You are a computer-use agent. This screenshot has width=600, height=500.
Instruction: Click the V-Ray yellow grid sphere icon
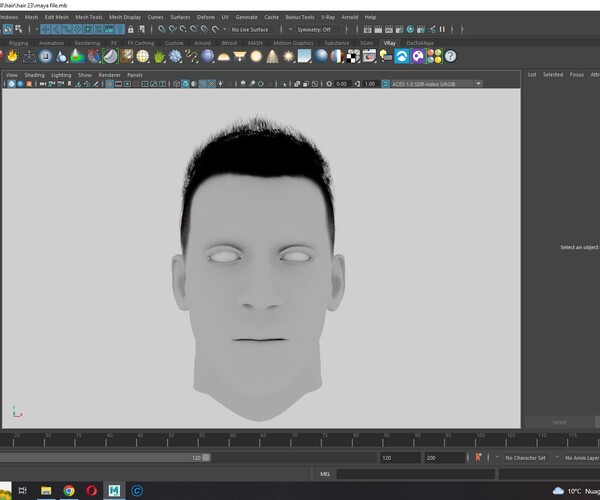coord(143,56)
